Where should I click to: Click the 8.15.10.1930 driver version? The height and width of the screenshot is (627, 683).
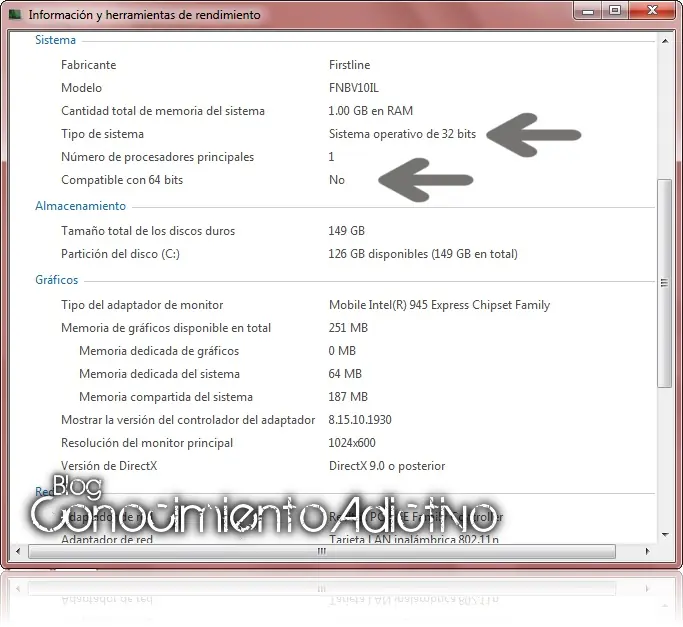(x=360, y=420)
